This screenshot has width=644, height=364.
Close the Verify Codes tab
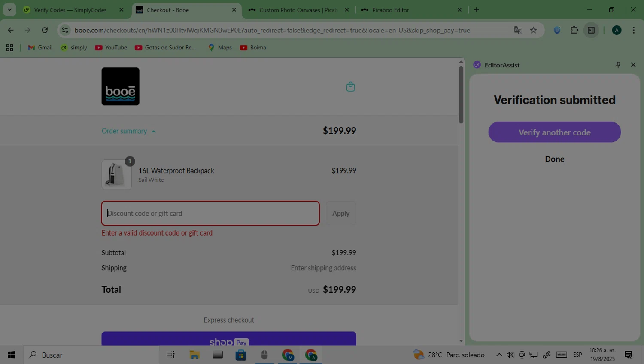pos(121,10)
